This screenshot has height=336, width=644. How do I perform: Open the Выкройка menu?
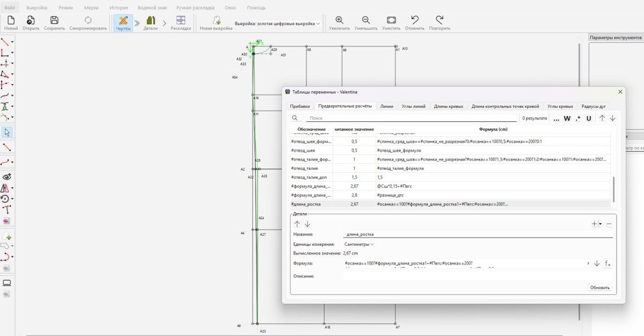[x=36, y=8]
